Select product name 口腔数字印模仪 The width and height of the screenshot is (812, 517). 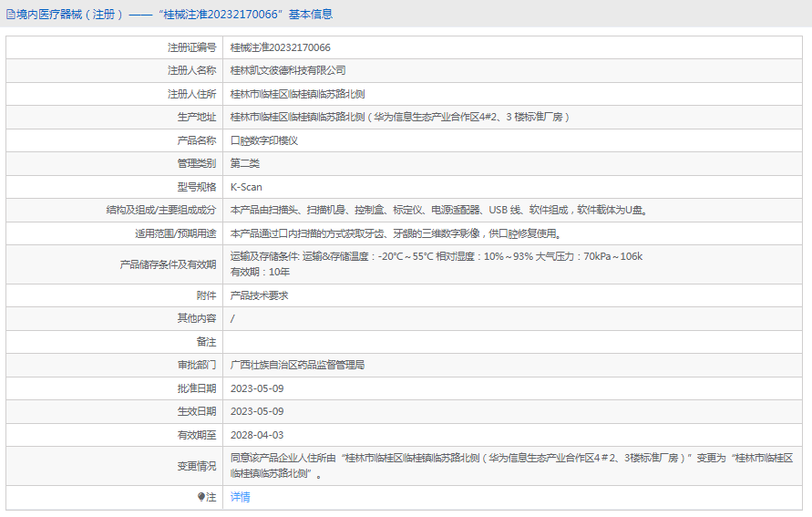point(264,140)
